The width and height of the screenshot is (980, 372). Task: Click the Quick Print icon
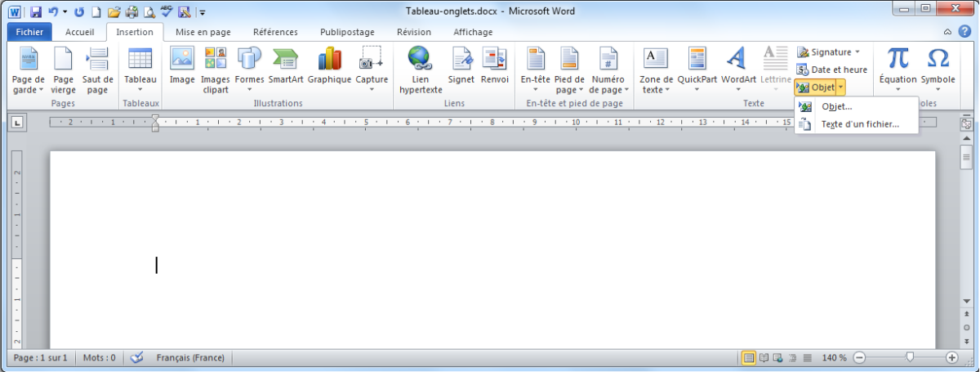pos(131,12)
